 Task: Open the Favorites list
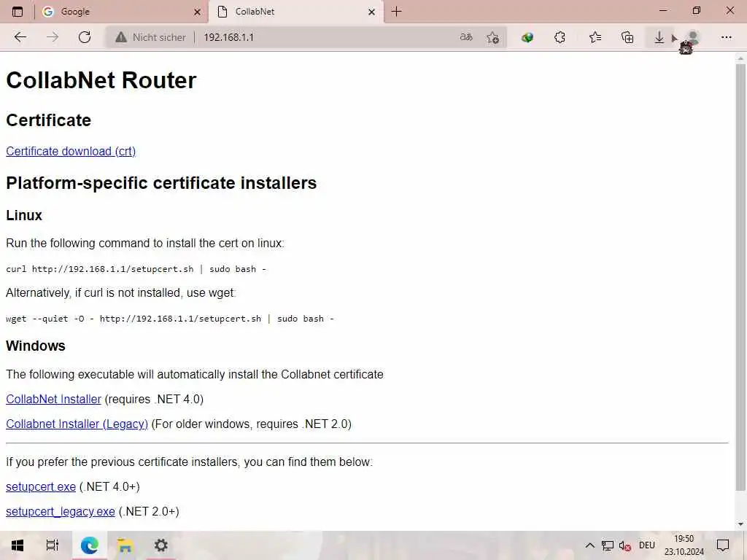[x=595, y=37]
